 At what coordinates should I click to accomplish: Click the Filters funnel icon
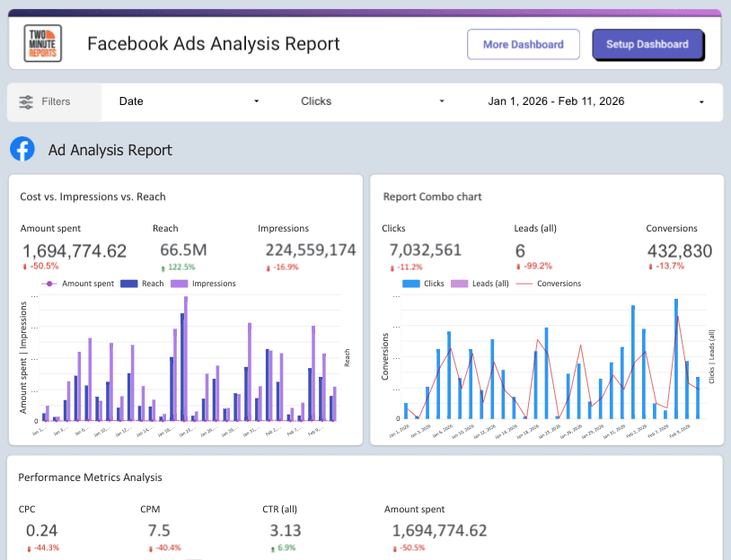(x=27, y=101)
